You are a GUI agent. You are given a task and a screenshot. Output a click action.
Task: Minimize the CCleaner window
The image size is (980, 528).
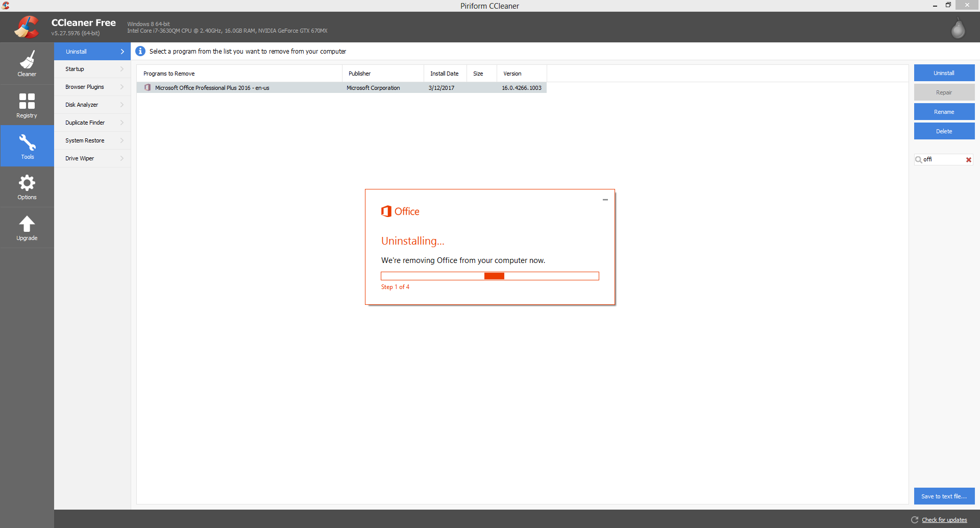click(935, 5)
